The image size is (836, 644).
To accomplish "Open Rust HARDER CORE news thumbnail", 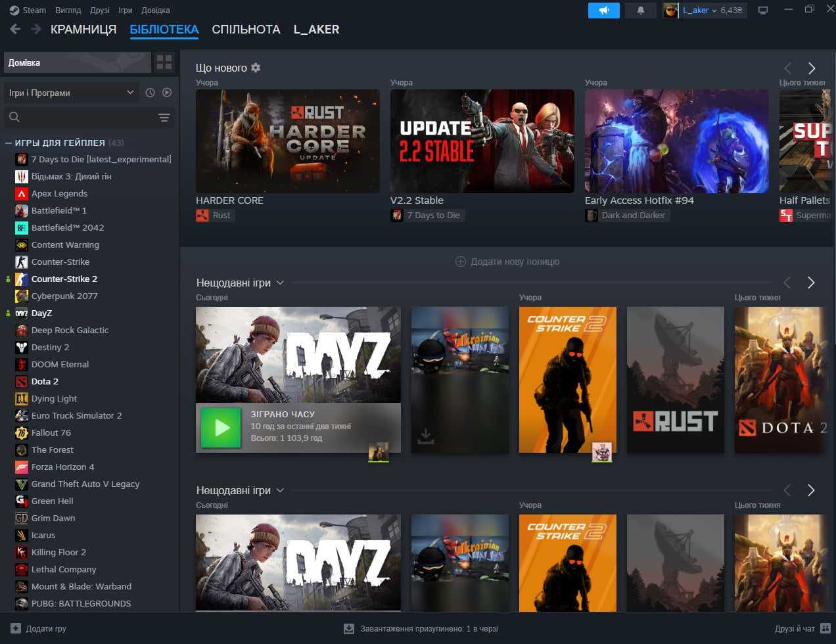I will coord(288,141).
